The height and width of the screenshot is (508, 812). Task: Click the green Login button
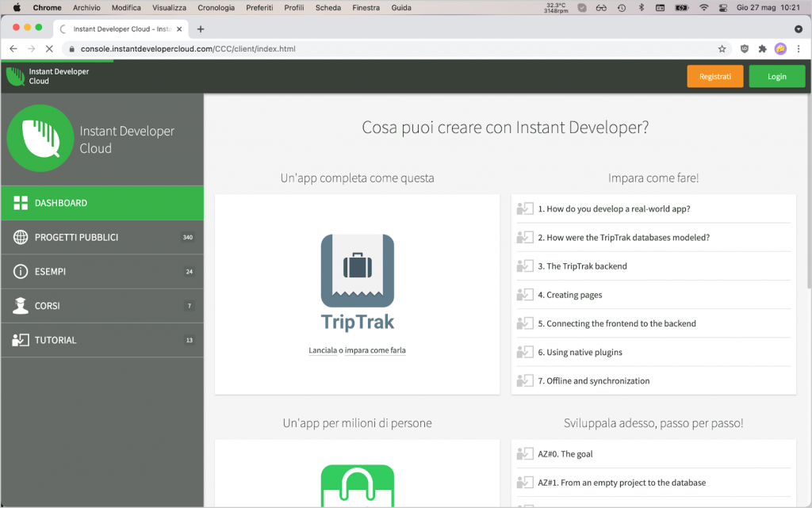click(x=777, y=77)
